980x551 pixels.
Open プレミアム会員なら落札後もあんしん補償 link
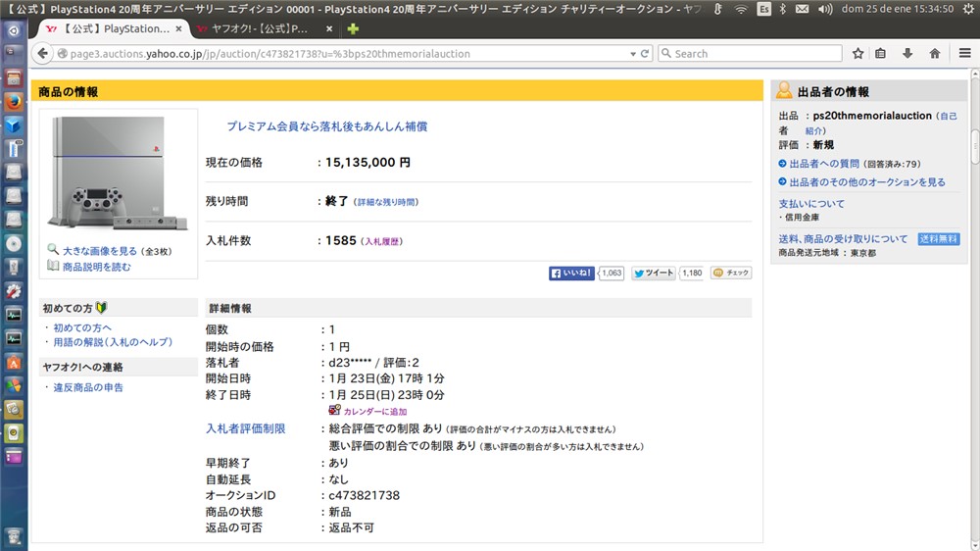click(x=327, y=126)
